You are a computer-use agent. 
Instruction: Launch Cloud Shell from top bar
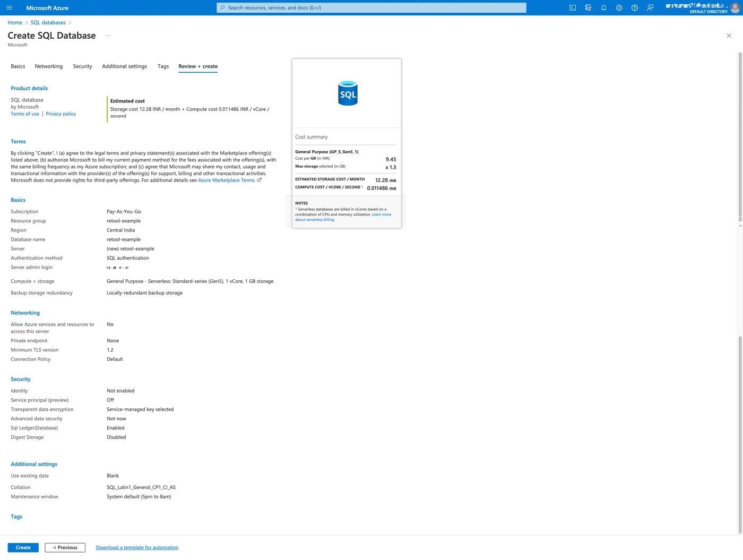(x=573, y=7)
